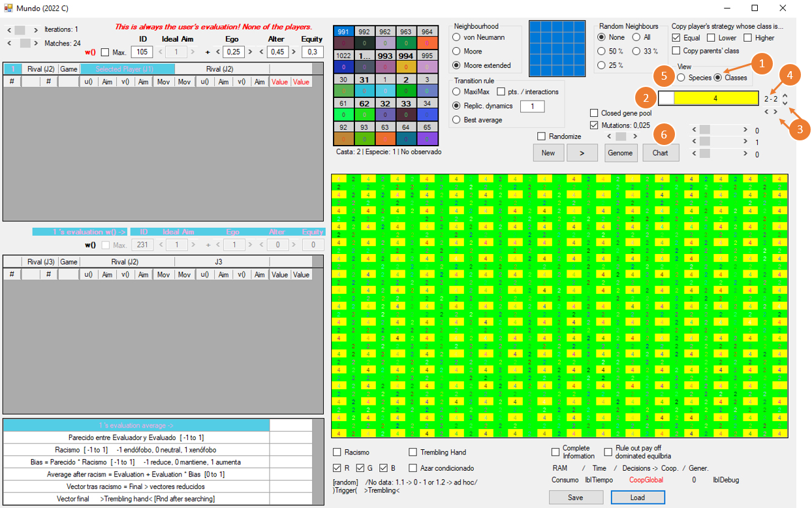Click the right arrow of the Iterations scrollbar
Image resolution: width=812 pixels, height=508 pixels.
[36, 30]
